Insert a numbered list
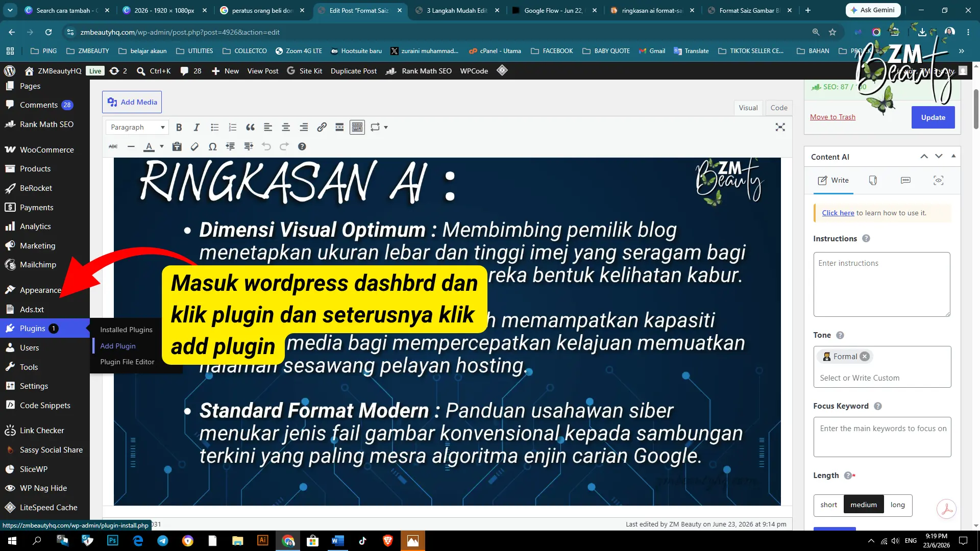The width and height of the screenshot is (980, 551). pyautogui.click(x=232, y=128)
